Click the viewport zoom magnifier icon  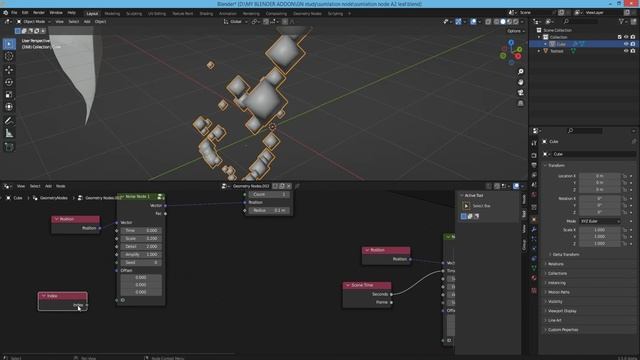coord(520,71)
